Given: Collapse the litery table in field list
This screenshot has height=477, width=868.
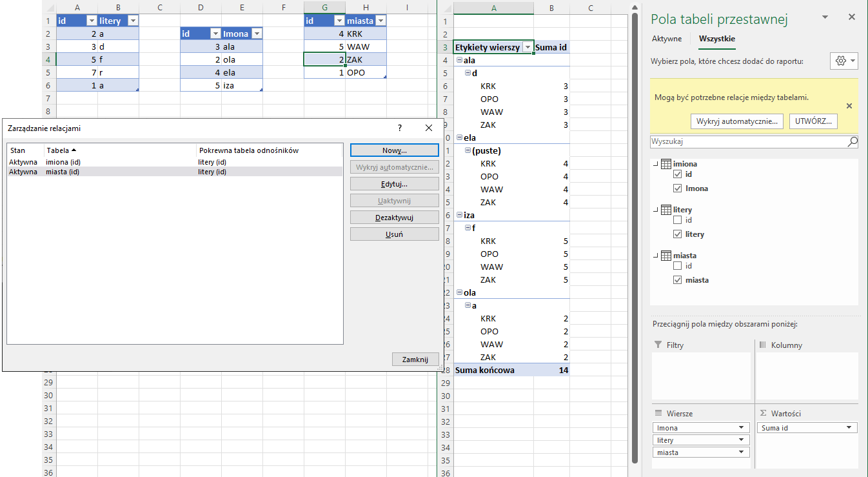Looking at the screenshot, I should (656, 210).
